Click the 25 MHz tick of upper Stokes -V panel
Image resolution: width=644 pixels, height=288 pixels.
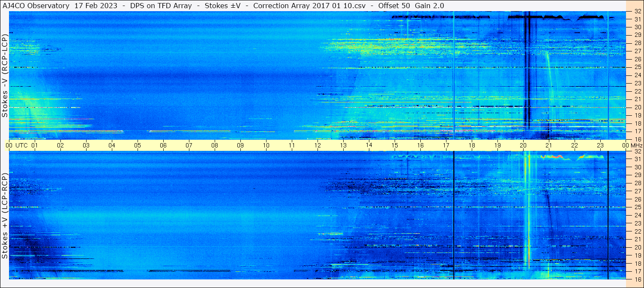point(638,67)
